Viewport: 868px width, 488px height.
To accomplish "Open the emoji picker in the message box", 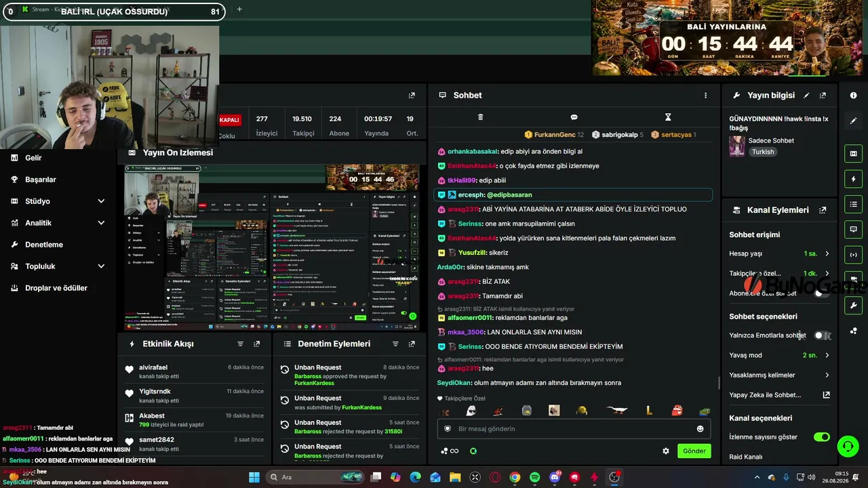I will [x=700, y=429].
